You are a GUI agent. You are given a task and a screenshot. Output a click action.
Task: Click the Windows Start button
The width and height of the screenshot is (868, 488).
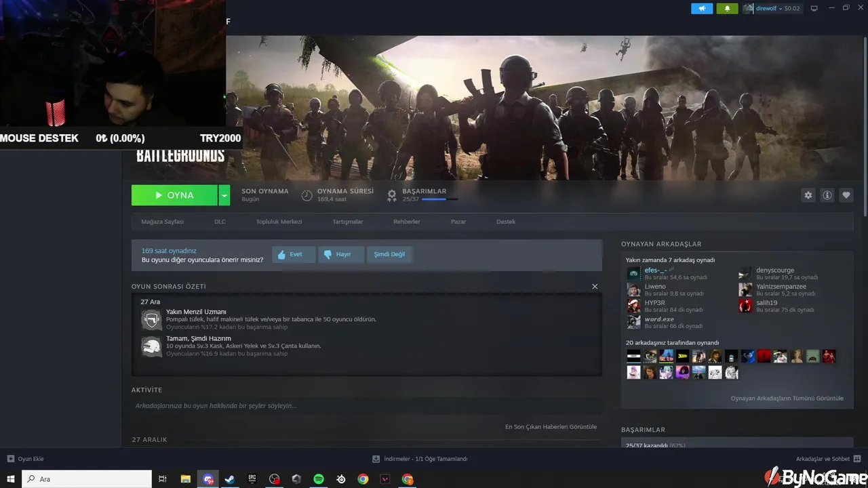point(11,479)
